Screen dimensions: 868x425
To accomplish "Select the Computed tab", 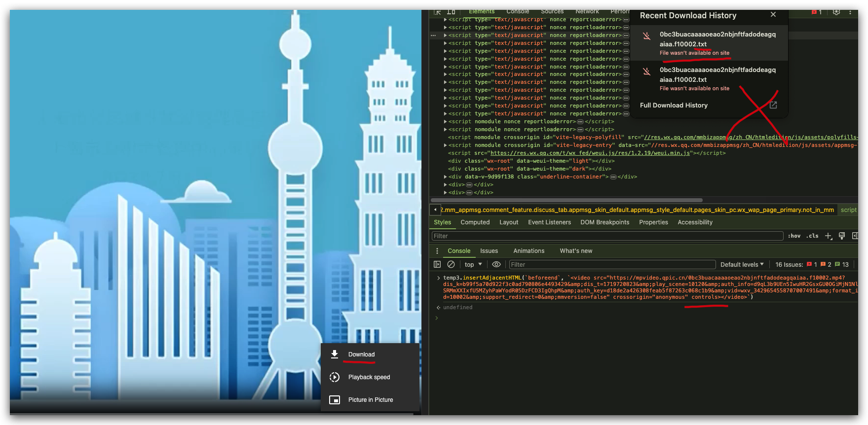I will (x=475, y=222).
